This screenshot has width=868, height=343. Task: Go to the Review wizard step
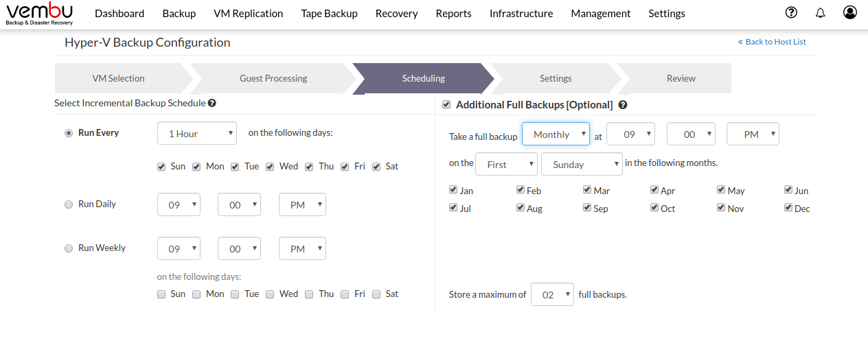(681, 78)
